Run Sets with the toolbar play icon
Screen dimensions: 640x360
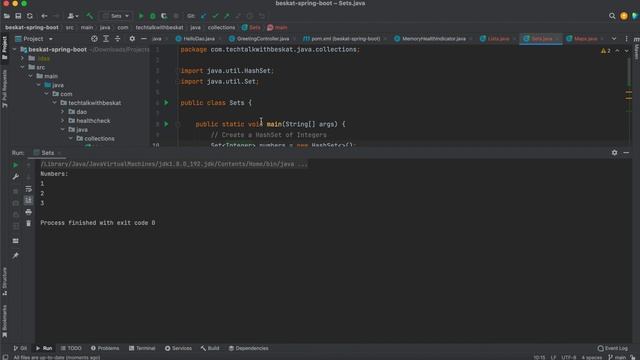(x=141, y=16)
